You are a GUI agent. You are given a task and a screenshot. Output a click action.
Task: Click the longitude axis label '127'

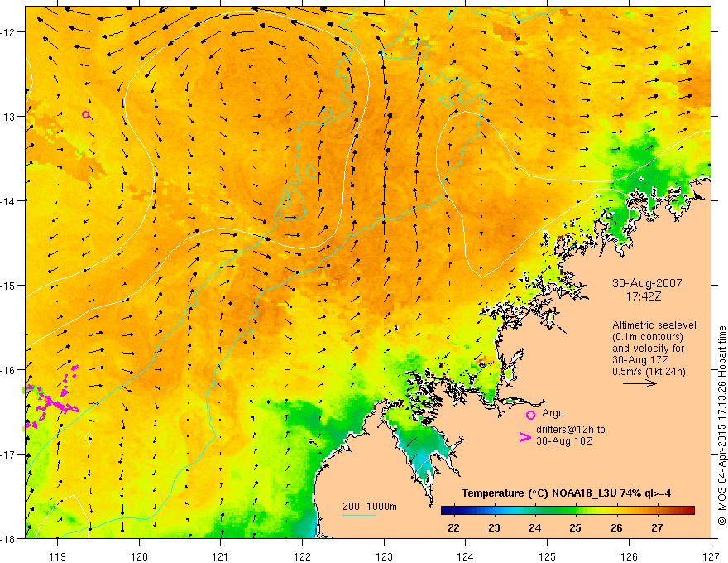click(x=711, y=556)
